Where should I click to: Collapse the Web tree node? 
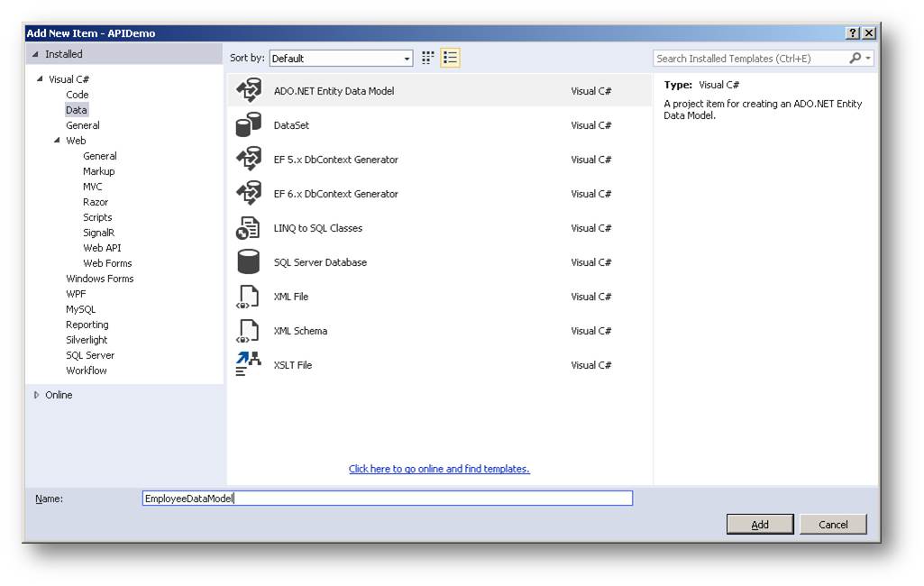click(x=57, y=141)
